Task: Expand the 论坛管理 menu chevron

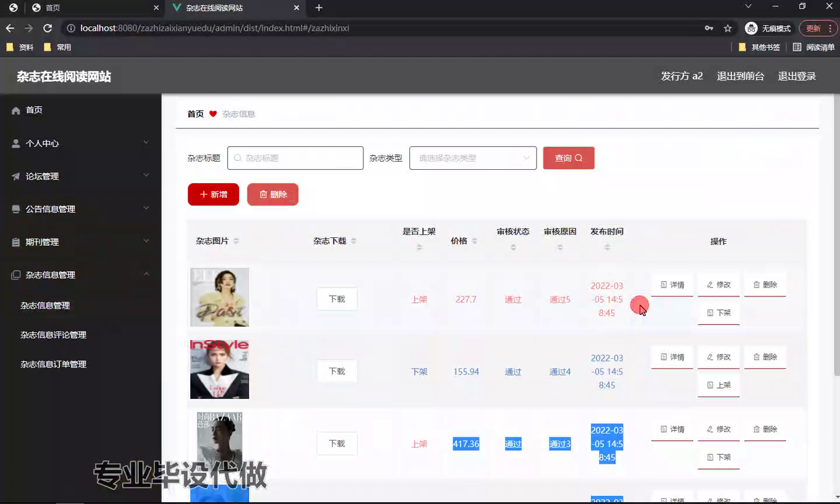Action: click(146, 175)
